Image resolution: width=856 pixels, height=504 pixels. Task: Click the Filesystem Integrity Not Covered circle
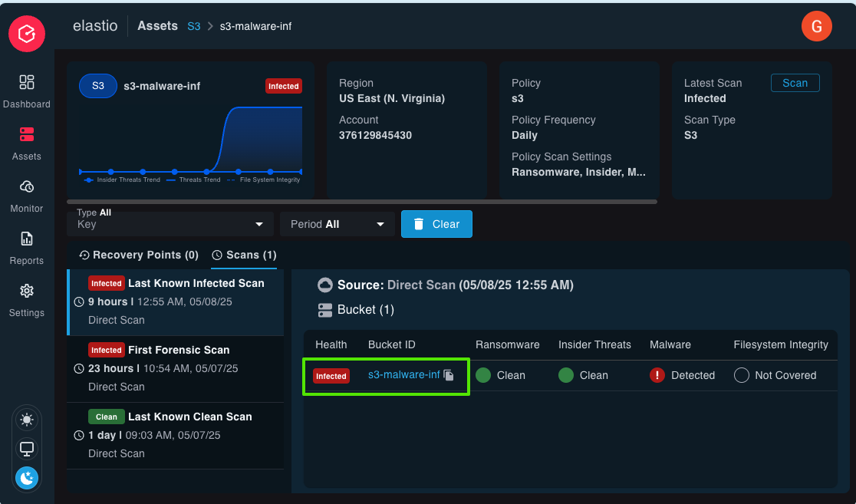click(x=742, y=375)
